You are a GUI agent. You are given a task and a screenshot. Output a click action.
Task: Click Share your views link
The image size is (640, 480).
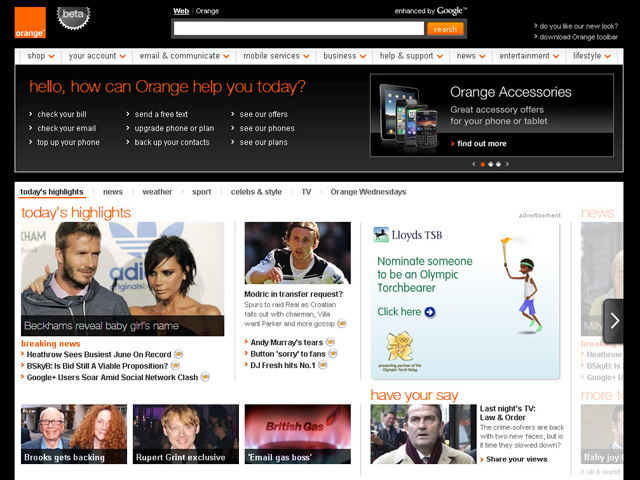point(517,459)
